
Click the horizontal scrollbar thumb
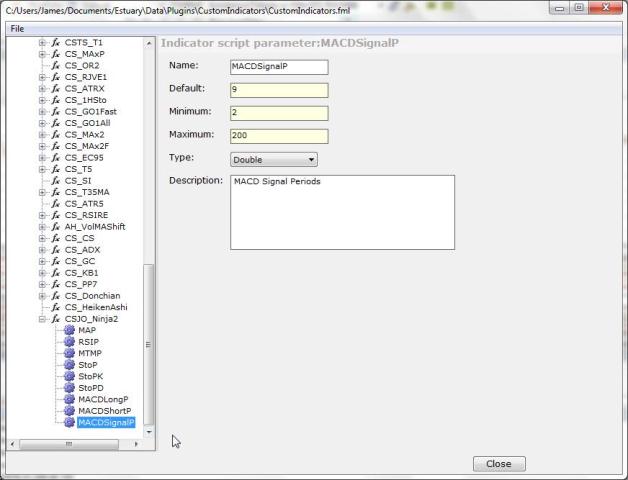pyautogui.click(x=69, y=444)
